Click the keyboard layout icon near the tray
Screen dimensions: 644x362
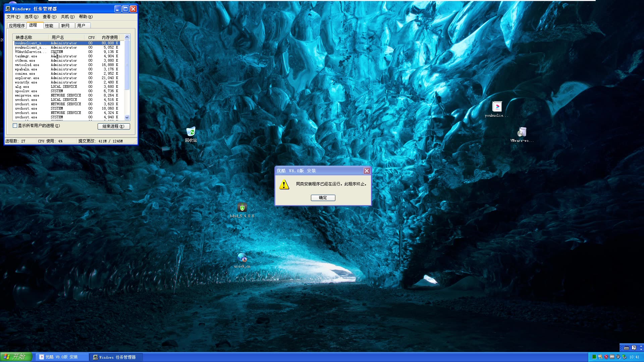click(x=626, y=349)
